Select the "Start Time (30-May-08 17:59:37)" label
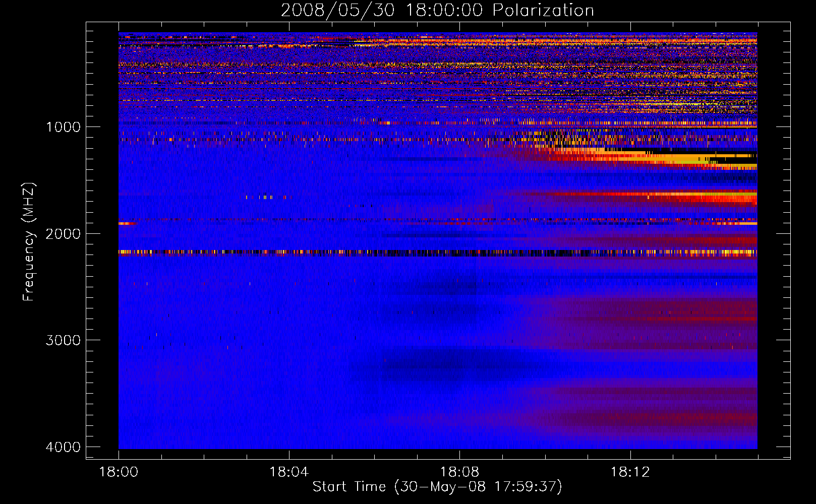 [437, 487]
